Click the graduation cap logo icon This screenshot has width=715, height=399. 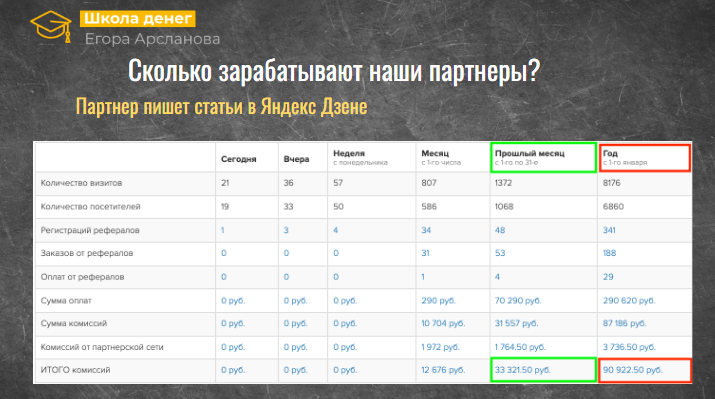51,27
